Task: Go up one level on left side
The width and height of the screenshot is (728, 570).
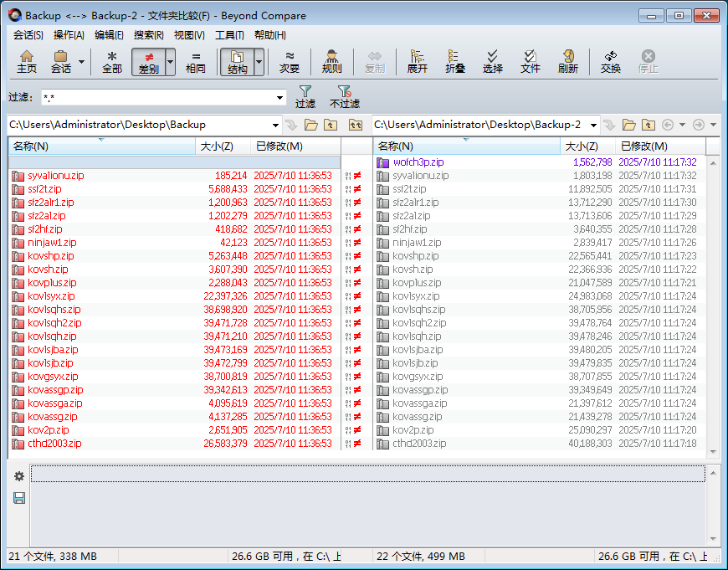Action: (x=331, y=125)
